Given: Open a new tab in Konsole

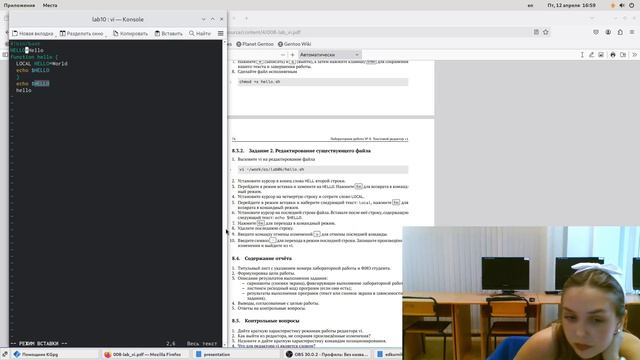Looking at the screenshot, I should pyautogui.click(x=33, y=33).
